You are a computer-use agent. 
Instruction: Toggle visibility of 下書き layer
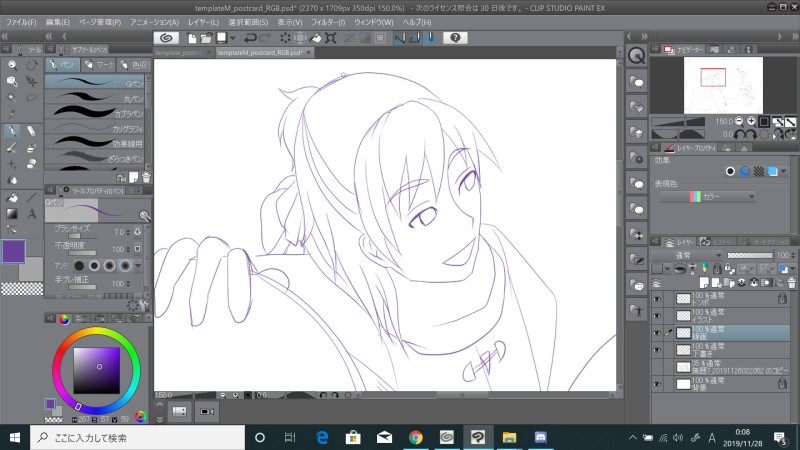[x=657, y=350]
